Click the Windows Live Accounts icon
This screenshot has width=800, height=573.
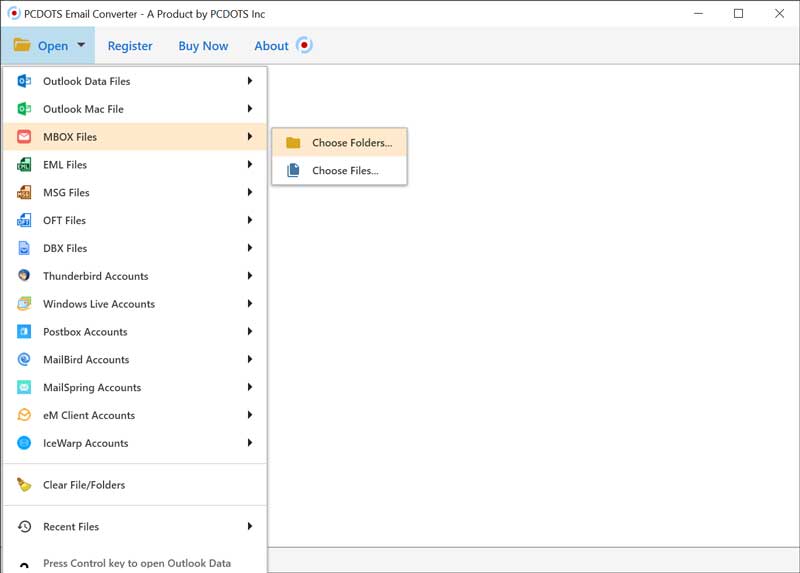[24, 304]
